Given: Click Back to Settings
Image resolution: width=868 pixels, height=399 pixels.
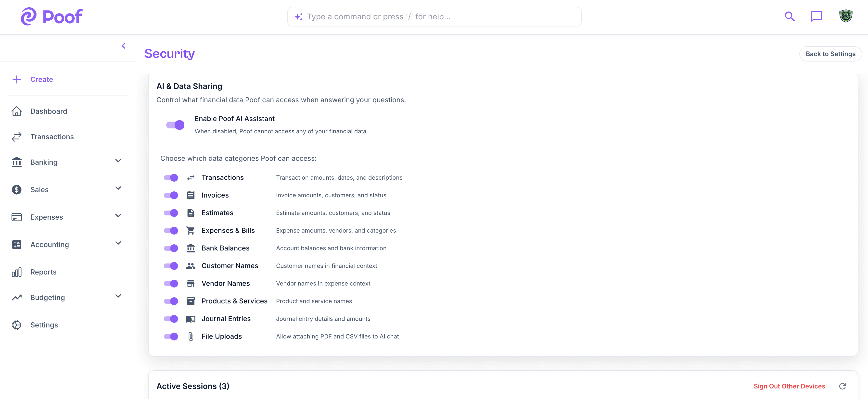Looking at the screenshot, I should (830, 53).
